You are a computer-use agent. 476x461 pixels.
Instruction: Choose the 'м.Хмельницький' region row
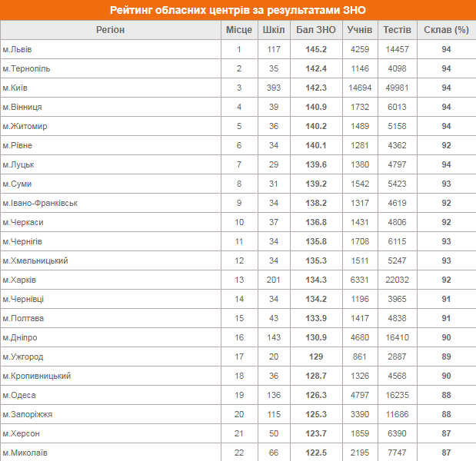coord(35,261)
